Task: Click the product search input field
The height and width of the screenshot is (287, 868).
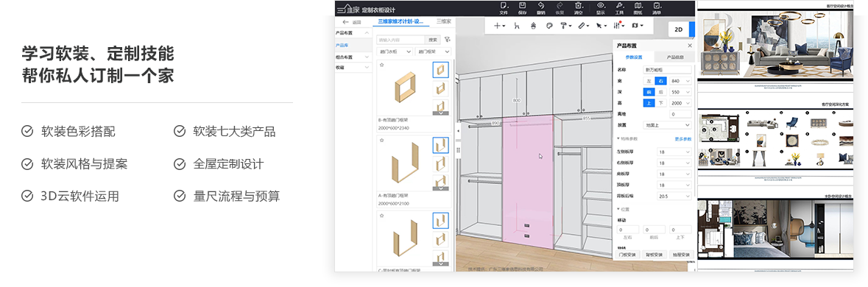Action: coord(401,40)
